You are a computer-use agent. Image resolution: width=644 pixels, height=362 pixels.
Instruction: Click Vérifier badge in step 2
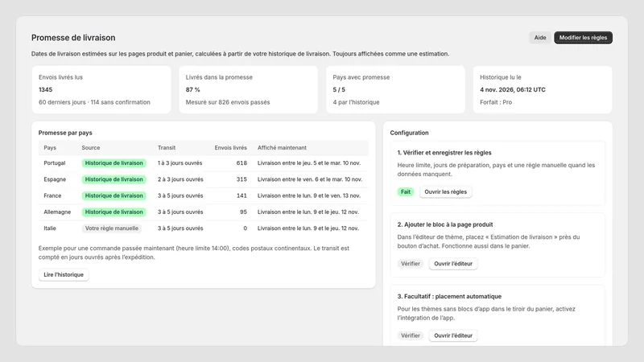coord(411,264)
